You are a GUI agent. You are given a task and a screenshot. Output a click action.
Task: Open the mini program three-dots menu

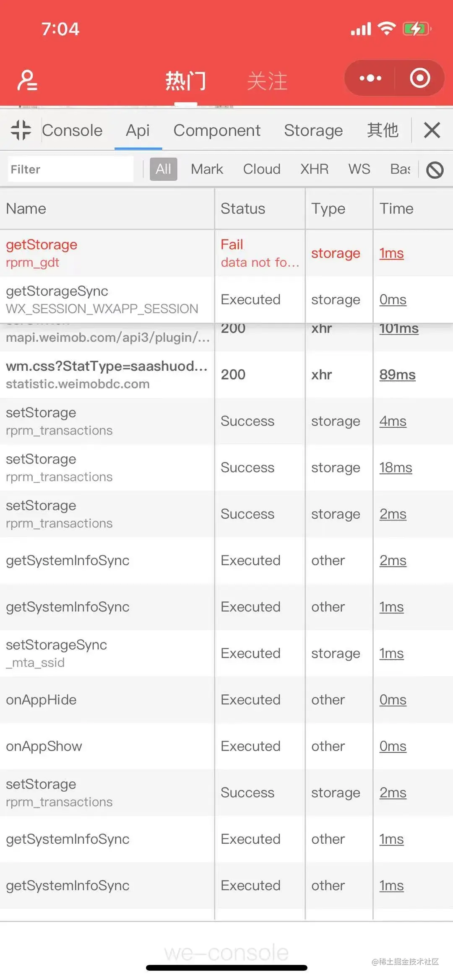370,78
